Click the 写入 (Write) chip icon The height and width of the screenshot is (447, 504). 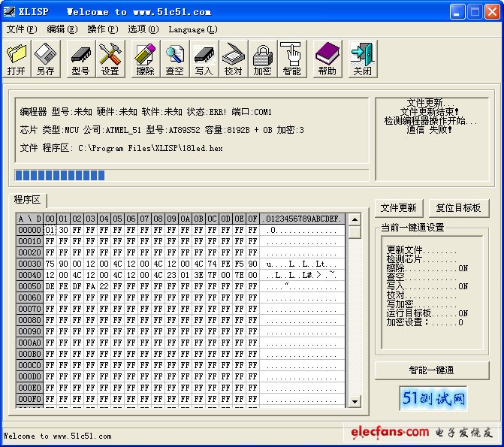pyautogui.click(x=204, y=58)
